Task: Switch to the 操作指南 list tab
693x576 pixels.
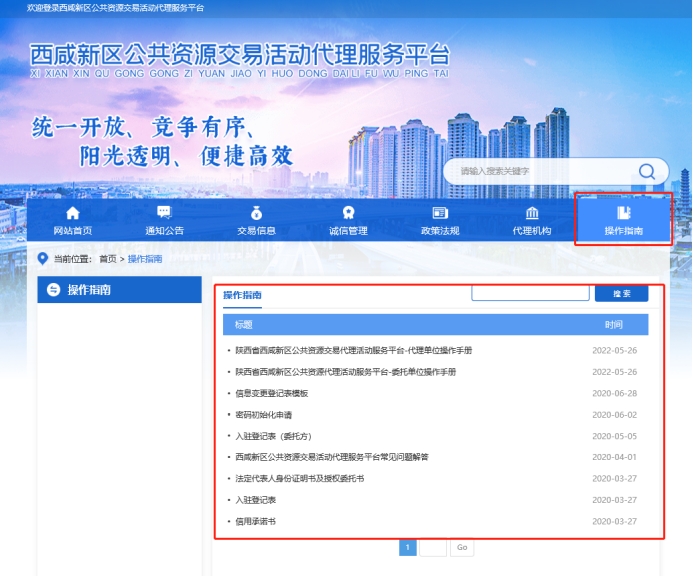Action: click(x=242, y=295)
